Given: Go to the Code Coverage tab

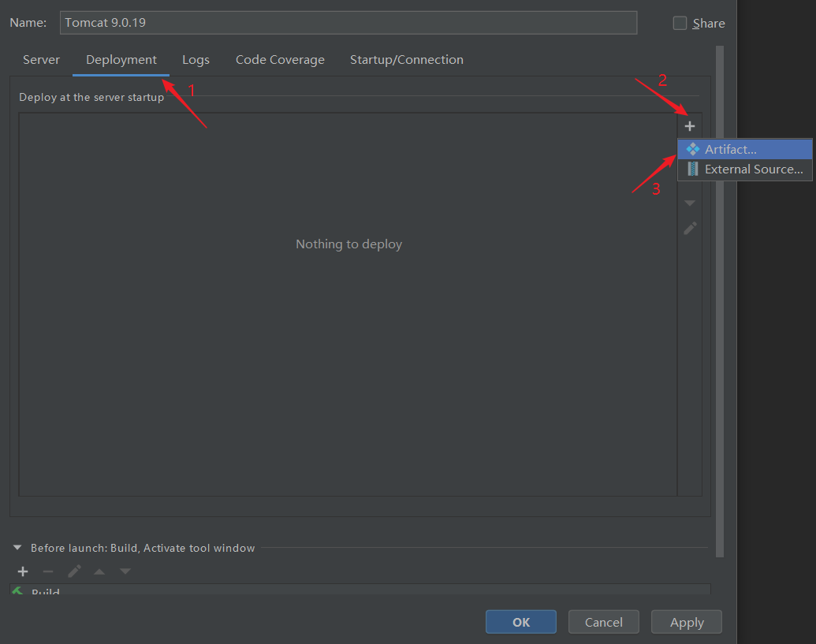Looking at the screenshot, I should coord(280,60).
